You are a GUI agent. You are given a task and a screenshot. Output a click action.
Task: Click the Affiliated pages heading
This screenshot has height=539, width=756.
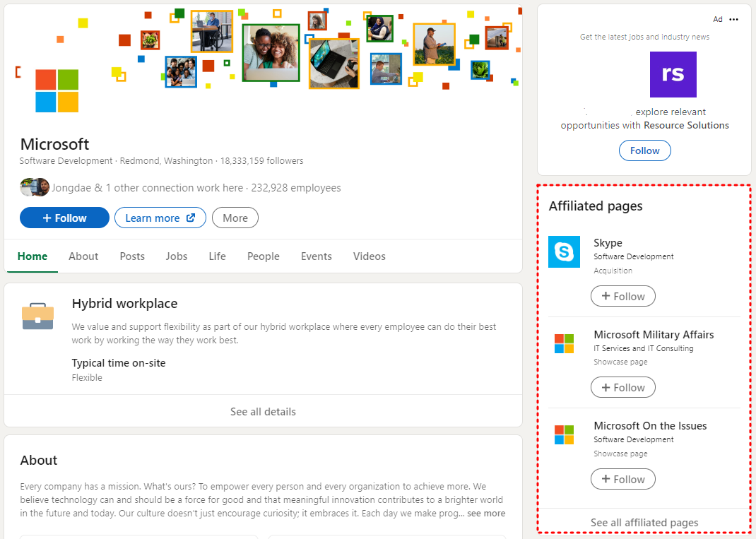pyautogui.click(x=596, y=206)
